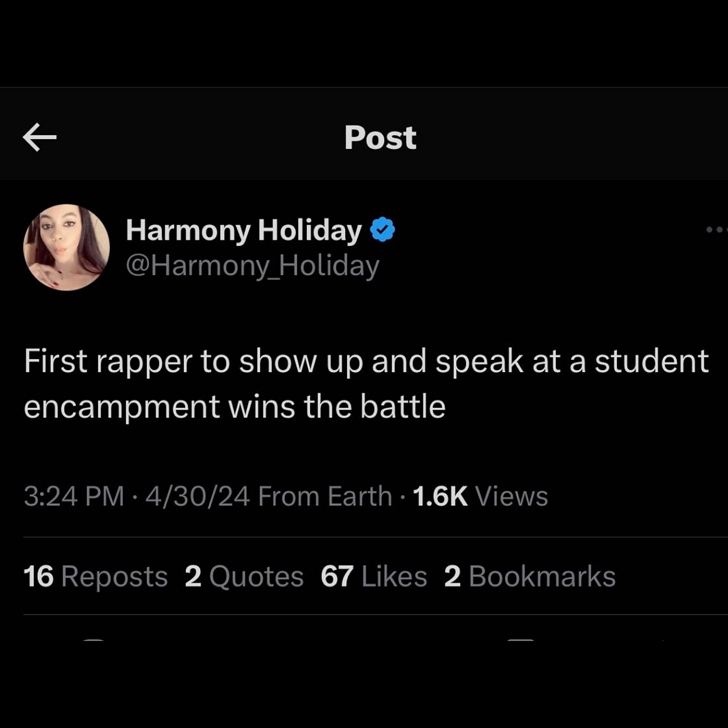728x728 pixels.
Task: Click the word 'encampment' in the post
Action: point(122,407)
